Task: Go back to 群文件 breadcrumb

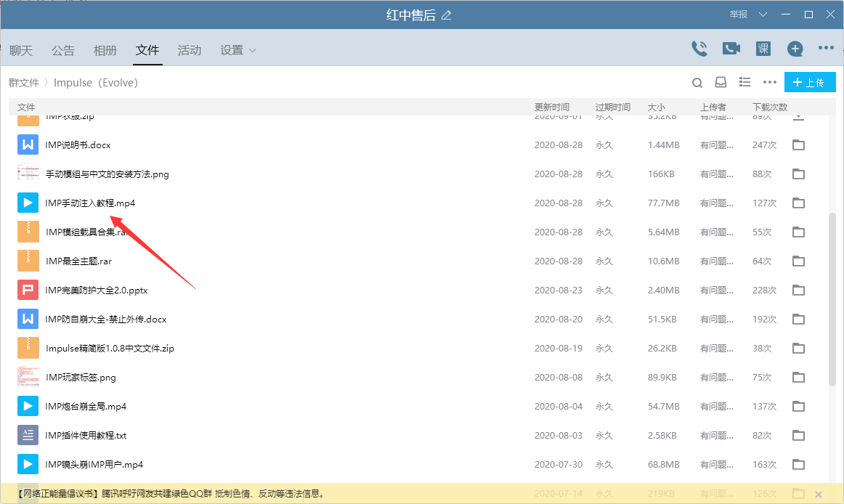Action: click(24, 82)
